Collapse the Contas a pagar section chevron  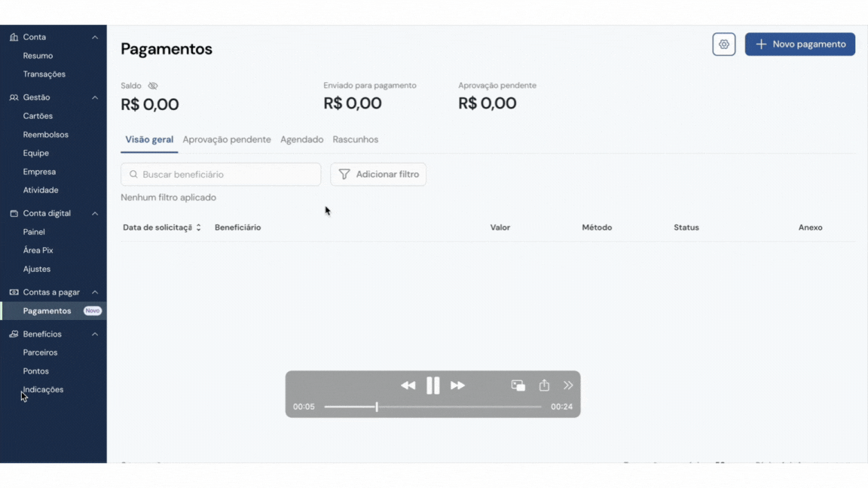pyautogui.click(x=95, y=292)
